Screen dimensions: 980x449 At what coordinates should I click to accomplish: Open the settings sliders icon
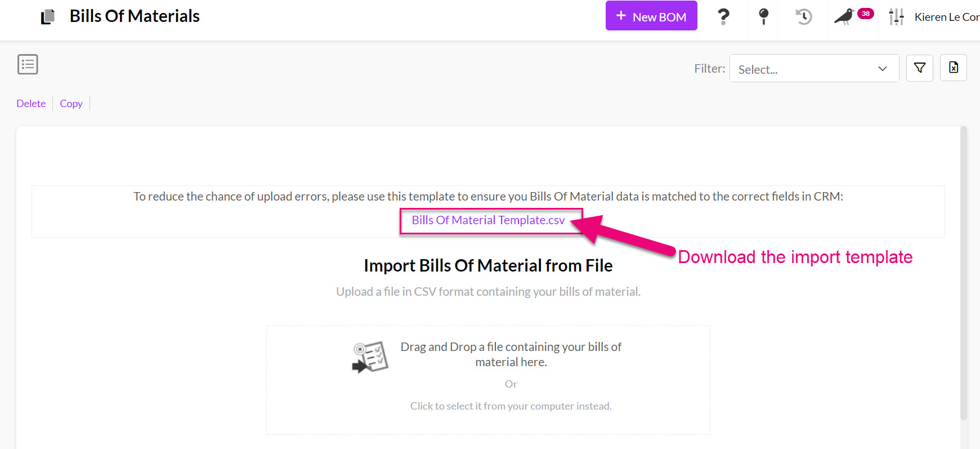point(896,17)
